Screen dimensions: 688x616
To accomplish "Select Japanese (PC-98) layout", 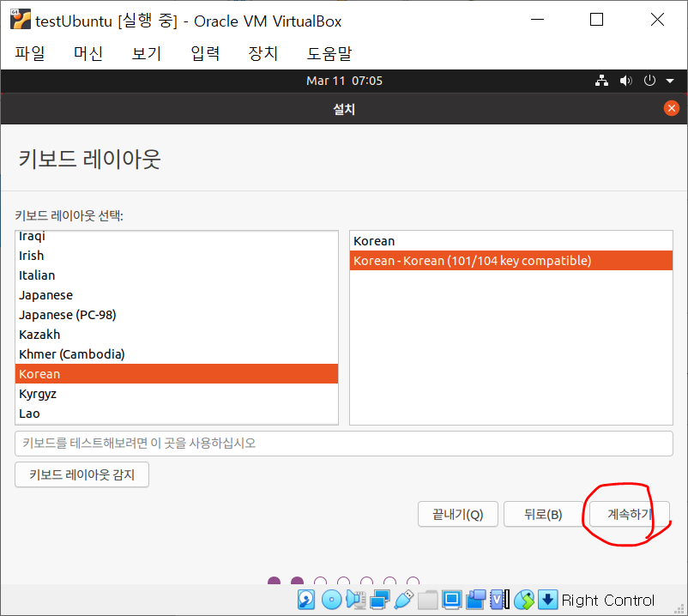I will pos(177,315).
